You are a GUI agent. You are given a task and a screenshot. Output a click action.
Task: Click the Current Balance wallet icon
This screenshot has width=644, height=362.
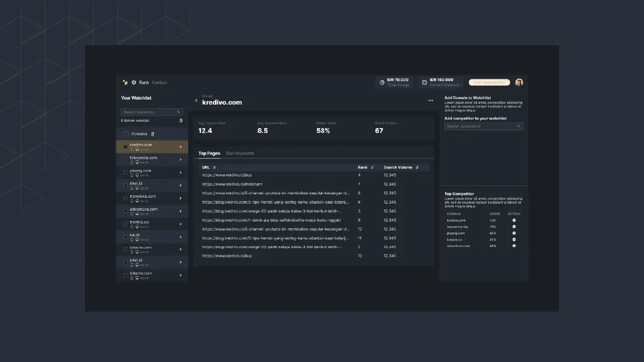[x=425, y=82]
